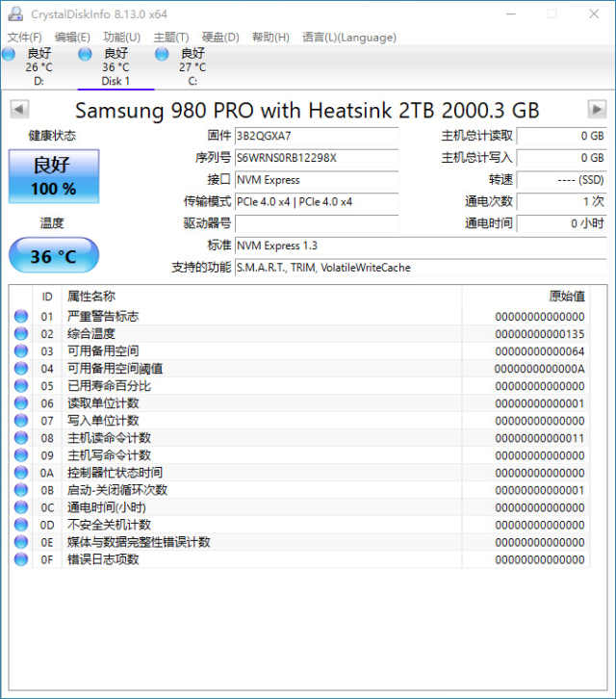Viewport: 616px width, 699px height.
Task: Click the 通电次数 value showing 1 次
Action: 562,201
